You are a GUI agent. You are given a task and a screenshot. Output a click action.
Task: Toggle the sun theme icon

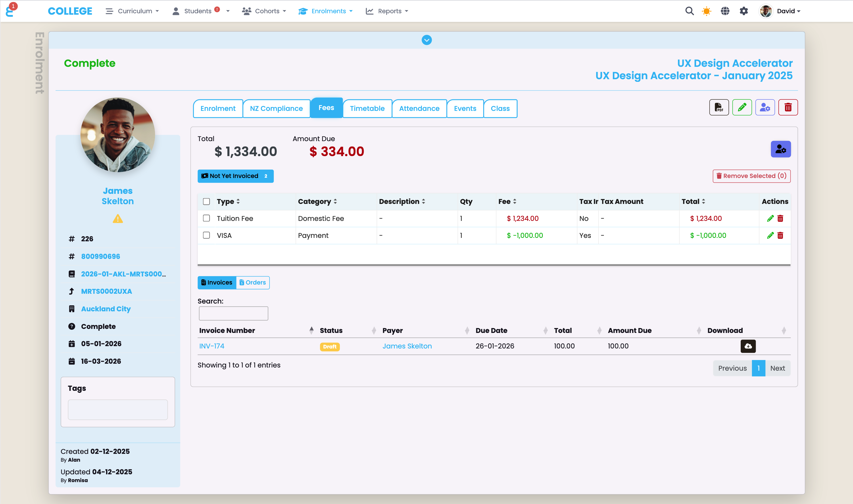tap(707, 11)
